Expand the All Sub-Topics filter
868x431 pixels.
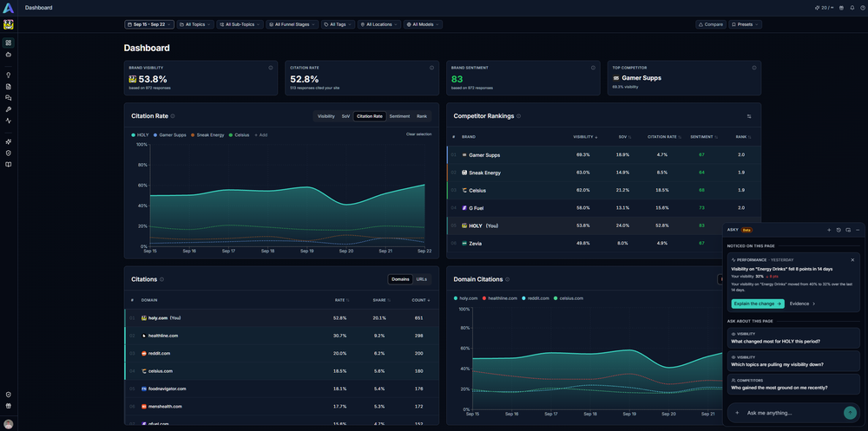coord(240,24)
